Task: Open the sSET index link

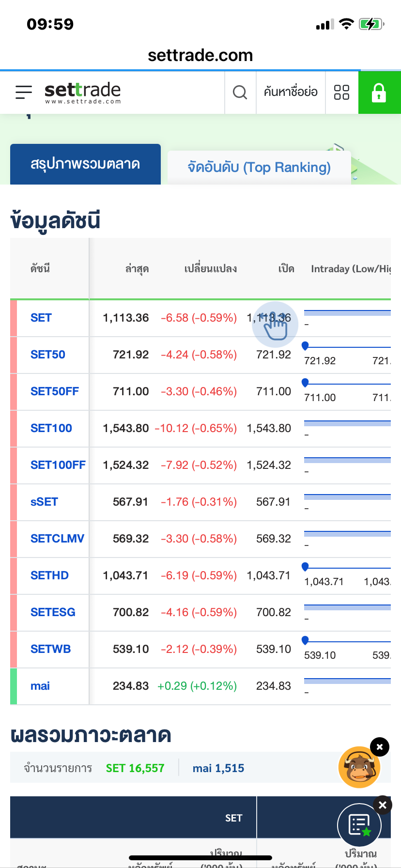Action: pos(44,502)
